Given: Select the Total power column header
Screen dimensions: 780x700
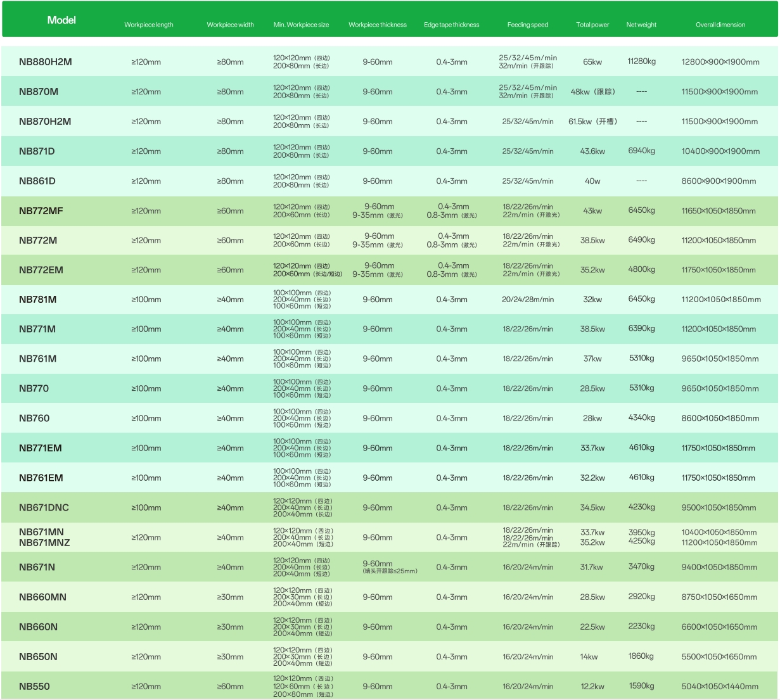Looking at the screenshot, I should (x=592, y=25).
